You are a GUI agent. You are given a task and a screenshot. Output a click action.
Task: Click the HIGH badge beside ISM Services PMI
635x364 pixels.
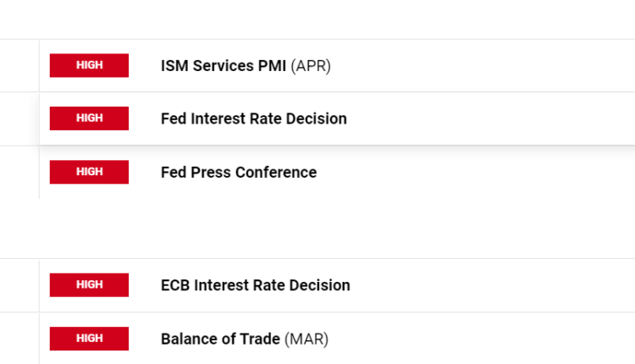(89, 66)
